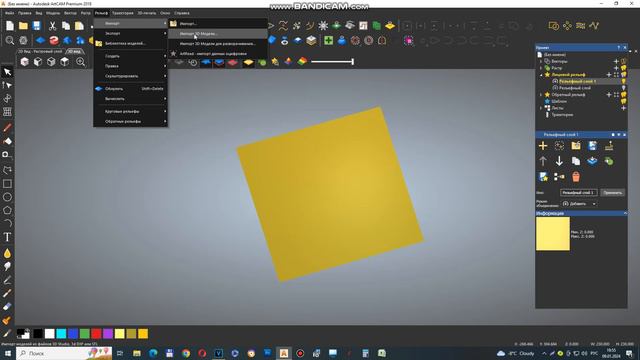640x360 pixels.
Task: Open the Файл menu
Action: 9,13
